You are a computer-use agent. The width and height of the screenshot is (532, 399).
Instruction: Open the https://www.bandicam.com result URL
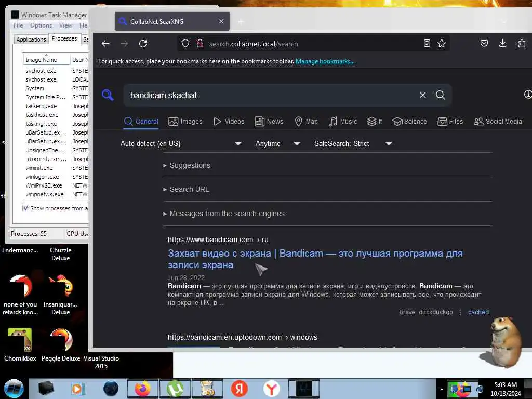218,240
